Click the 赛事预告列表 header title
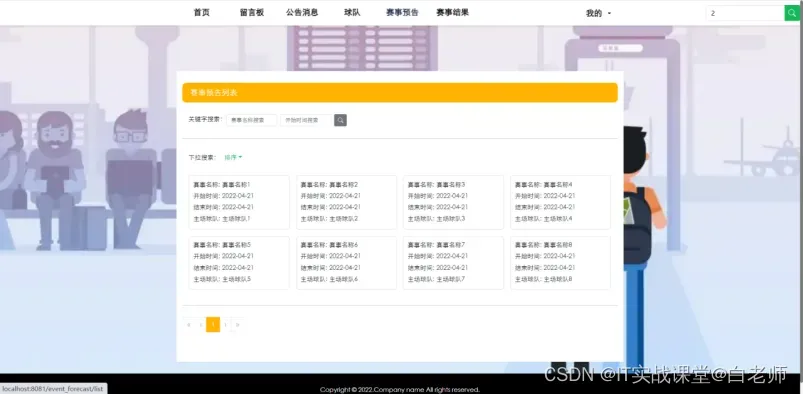The image size is (803, 394). tap(214, 93)
